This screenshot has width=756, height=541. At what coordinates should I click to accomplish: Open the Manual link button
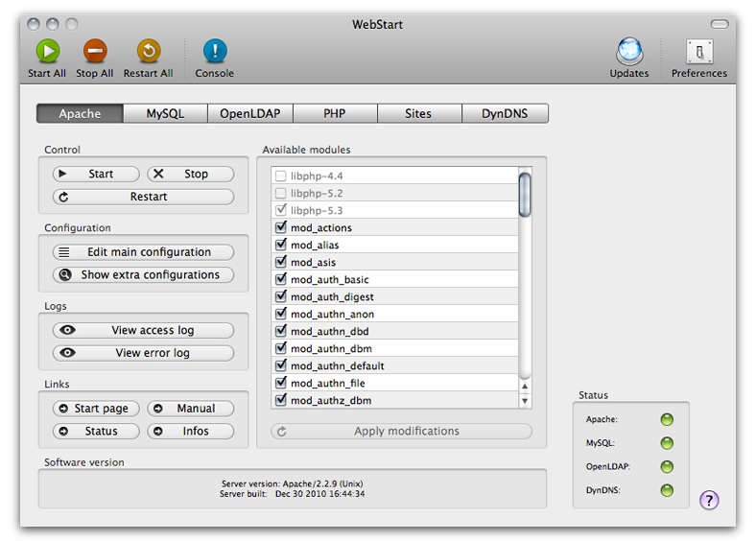(x=191, y=409)
